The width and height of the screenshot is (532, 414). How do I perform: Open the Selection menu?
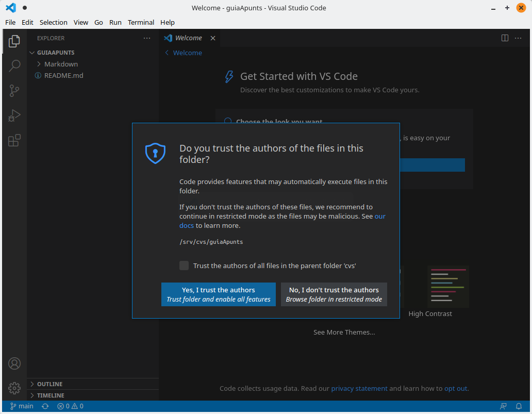(54, 22)
